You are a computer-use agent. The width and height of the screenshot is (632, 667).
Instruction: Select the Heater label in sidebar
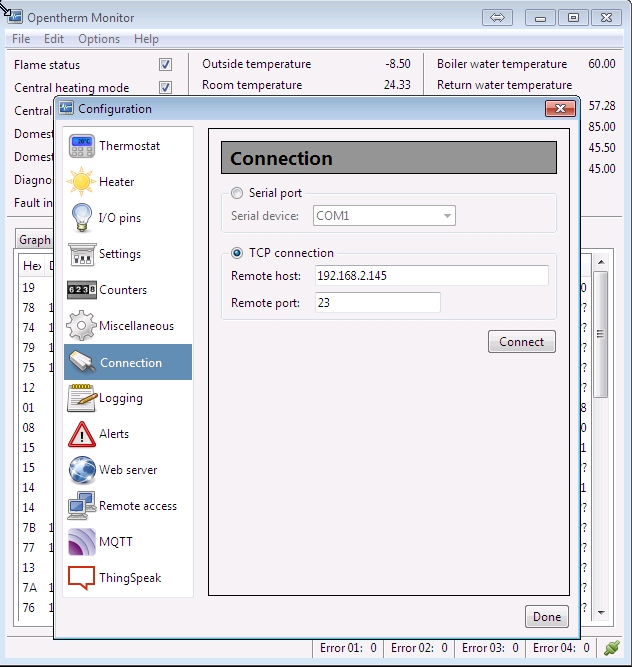coord(117,182)
